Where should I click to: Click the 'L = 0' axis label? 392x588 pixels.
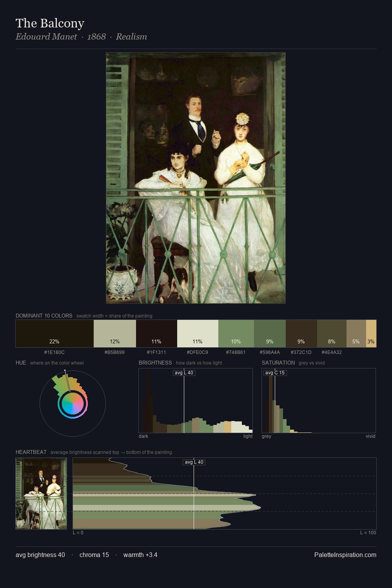click(78, 533)
